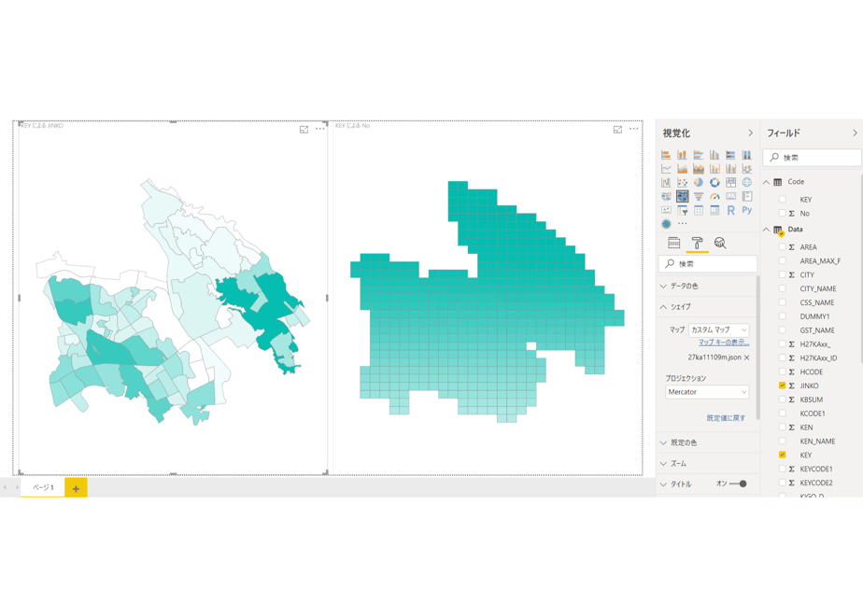The image size is (863, 616).
Task: Remove the 27ka11109m.json map file
Action: [747, 357]
